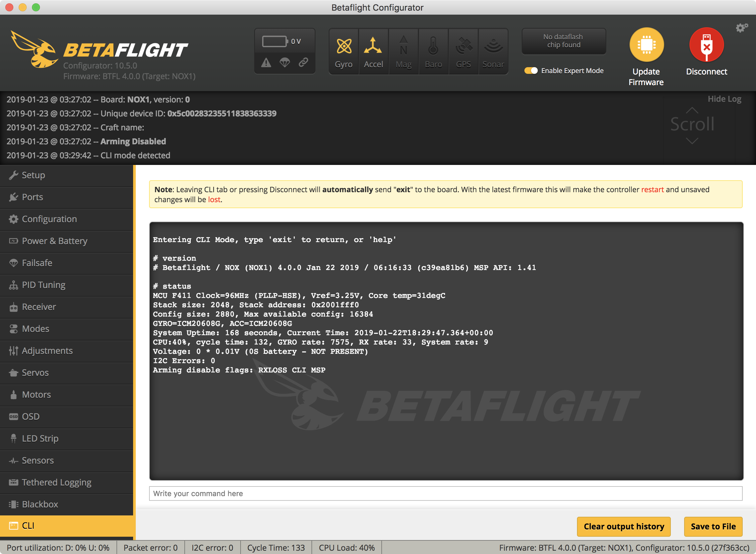Image resolution: width=756 pixels, height=554 pixels.
Task: Open the Blackbox tab
Action: point(40,504)
